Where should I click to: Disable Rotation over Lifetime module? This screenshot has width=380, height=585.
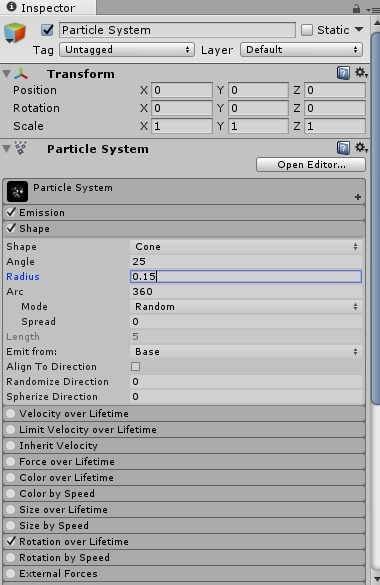click(11, 541)
